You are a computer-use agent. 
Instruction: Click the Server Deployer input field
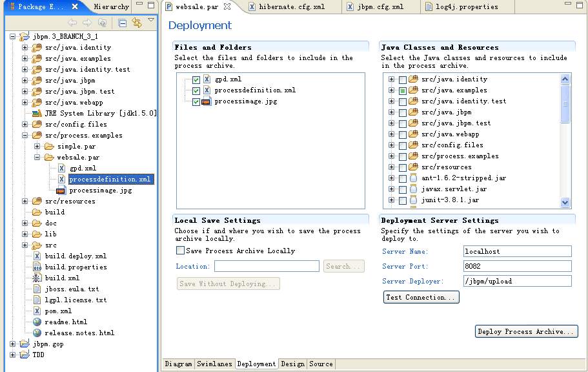(518, 281)
